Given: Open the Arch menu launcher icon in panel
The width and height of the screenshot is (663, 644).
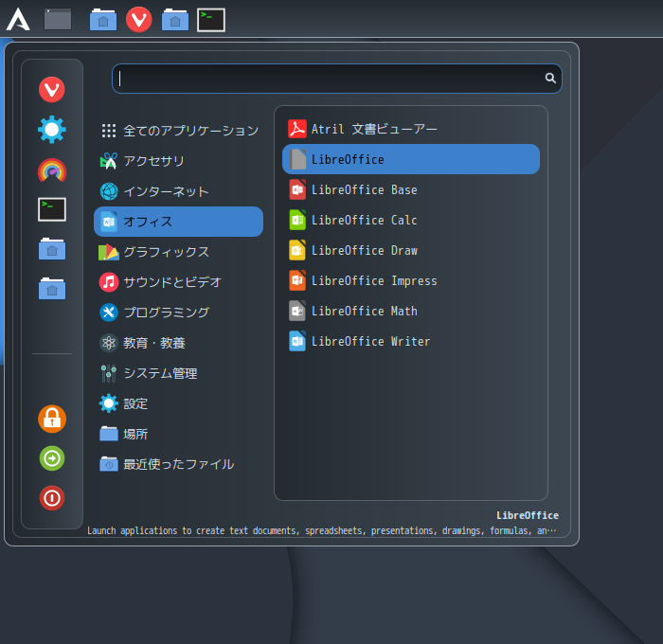Looking at the screenshot, I should [18, 20].
